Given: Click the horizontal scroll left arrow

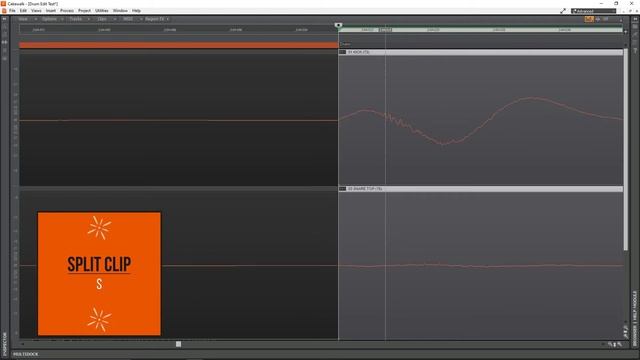Looking at the screenshot, I should pyautogui.click(x=22, y=344).
